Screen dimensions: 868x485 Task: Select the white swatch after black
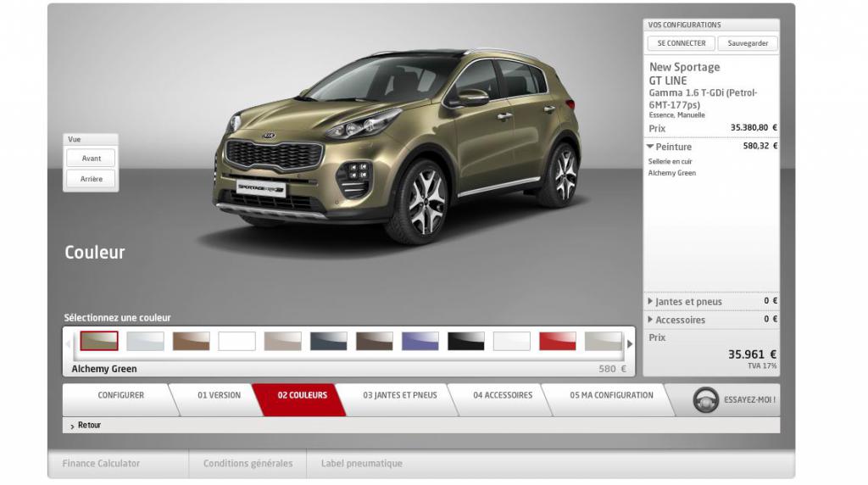pyautogui.click(x=511, y=341)
